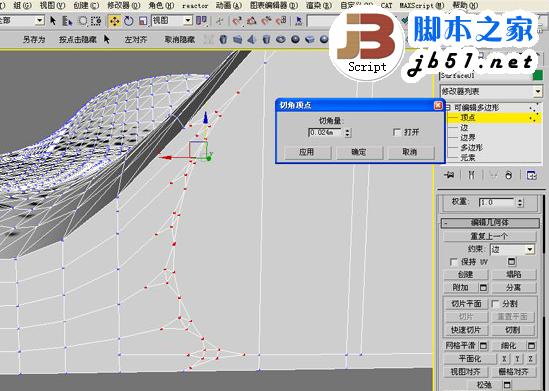Adjust the 切角量 spinner arrows

tap(347, 132)
